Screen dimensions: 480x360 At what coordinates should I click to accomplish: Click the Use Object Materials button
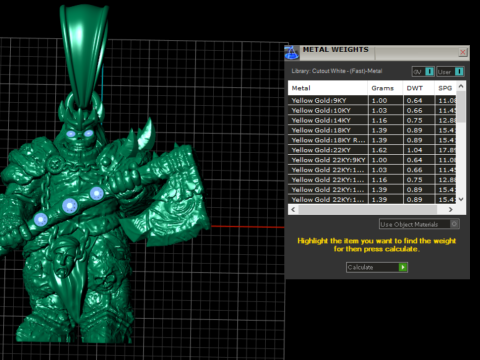tap(419, 224)
